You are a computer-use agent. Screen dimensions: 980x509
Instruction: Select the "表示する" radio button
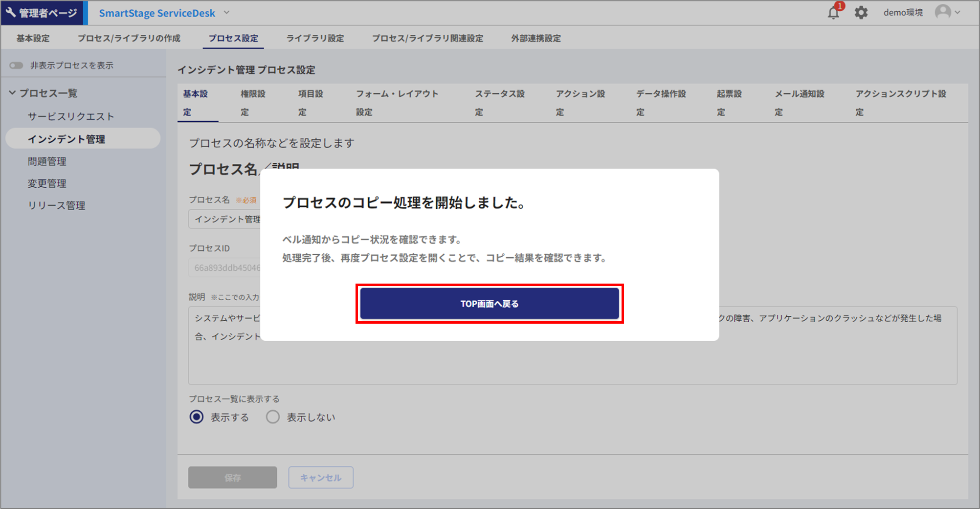pyautogui.click(x=197, y=417)
